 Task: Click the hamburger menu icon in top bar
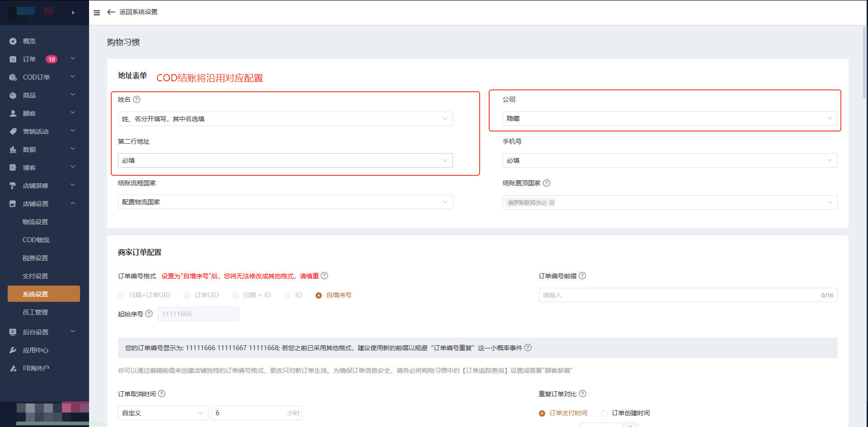[97, 12]
